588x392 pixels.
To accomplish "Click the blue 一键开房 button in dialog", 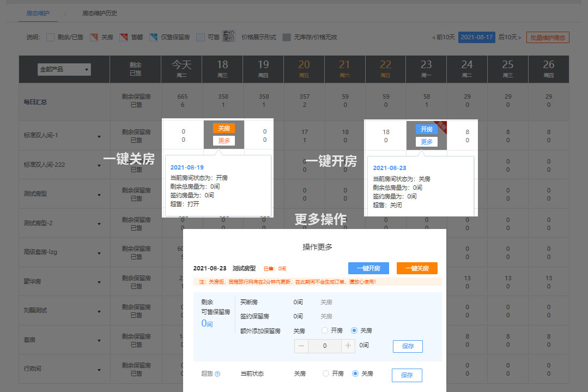I will coord(368,268).
